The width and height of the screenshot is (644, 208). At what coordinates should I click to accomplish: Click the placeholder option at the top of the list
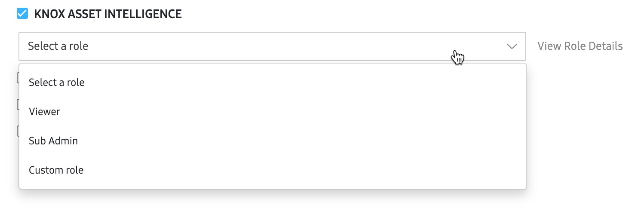[57, 83]
